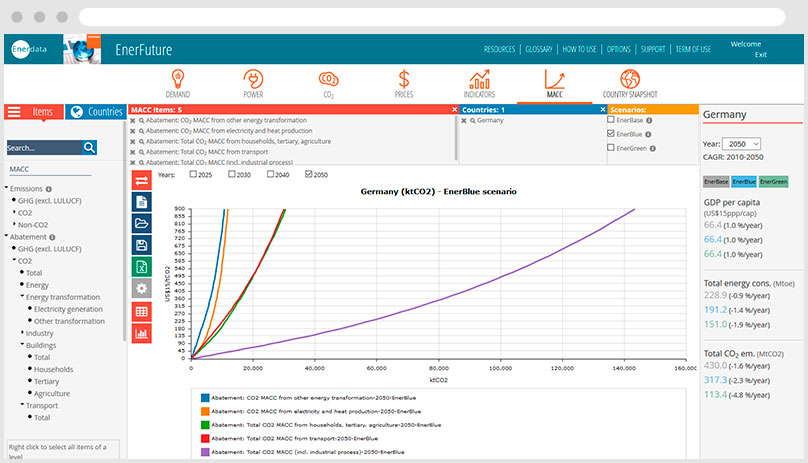Image resolution: width=808 pixels, height=463 pixels.
Task: Open saved query via folder icon
Action: point(142,223)
